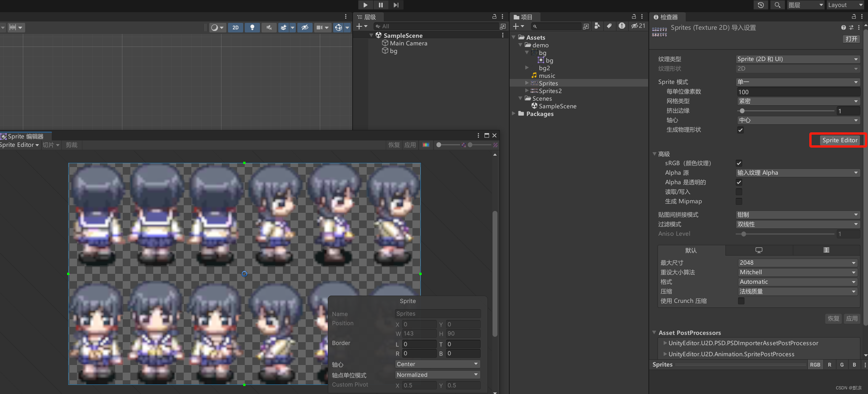The image size is (868, 394).
Task: Click the Play button in the top toolbar
Action: point(365,5)
